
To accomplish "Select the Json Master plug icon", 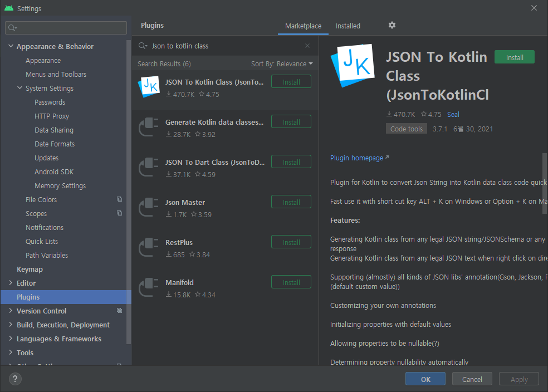I will click(x=149, y=208).
